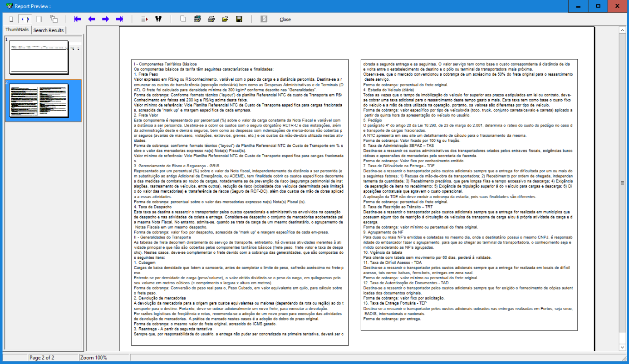629x364 pixels.
Task: Click the vertical scrollbar down arrow
Action: pos(622,347)
